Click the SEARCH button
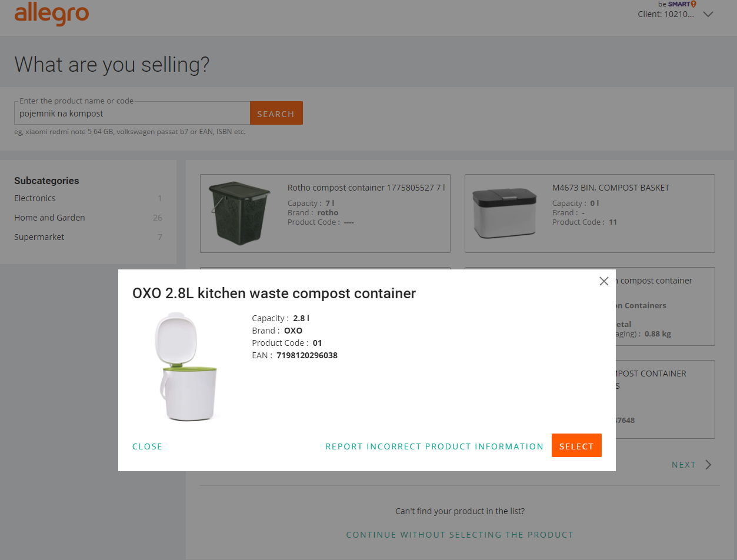This screenshot has height=560, width=737. 276,112
